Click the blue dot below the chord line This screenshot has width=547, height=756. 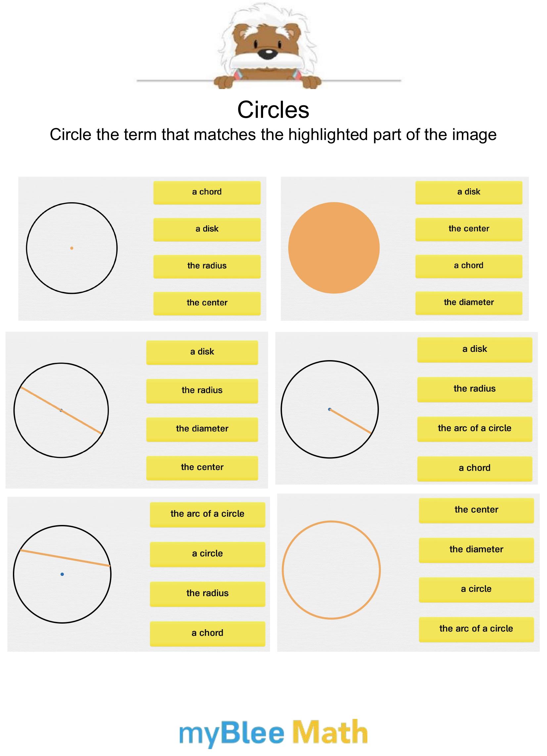pyautogui.click(x=62, y=574)
